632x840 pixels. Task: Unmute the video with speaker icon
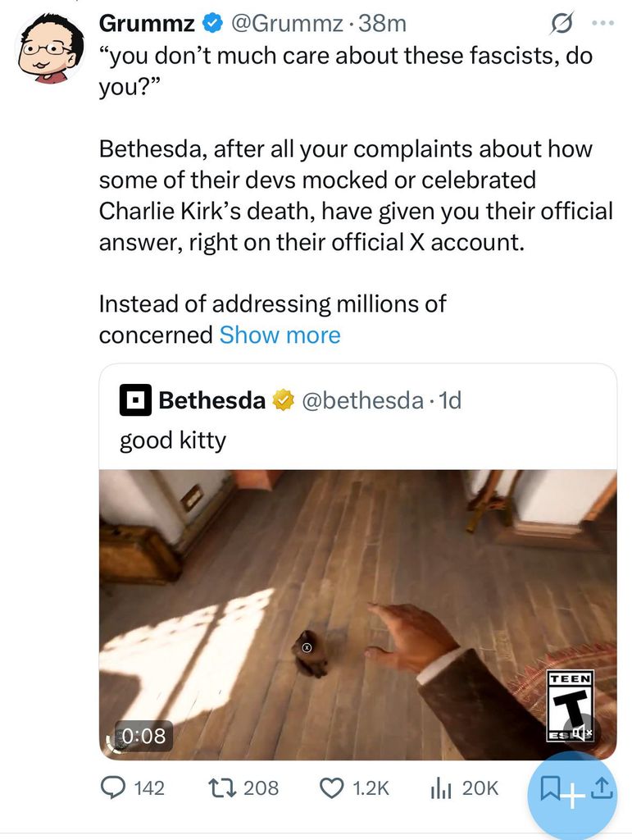581,732
